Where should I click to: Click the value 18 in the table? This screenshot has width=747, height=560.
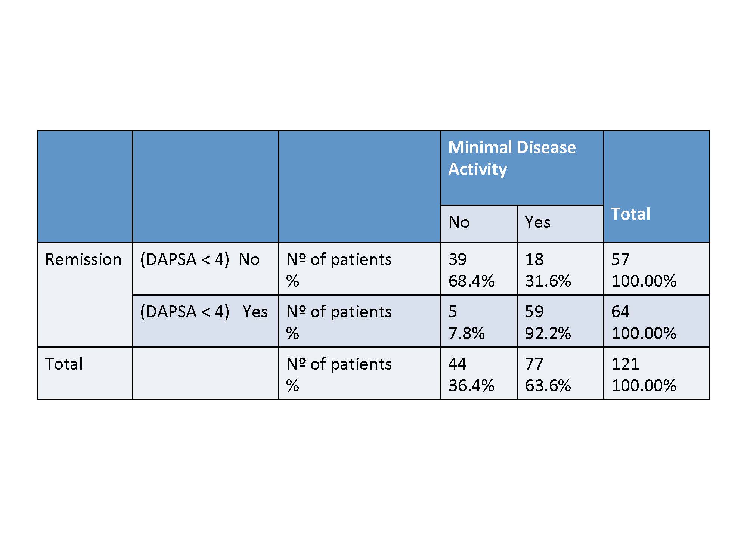click(534, 259)
